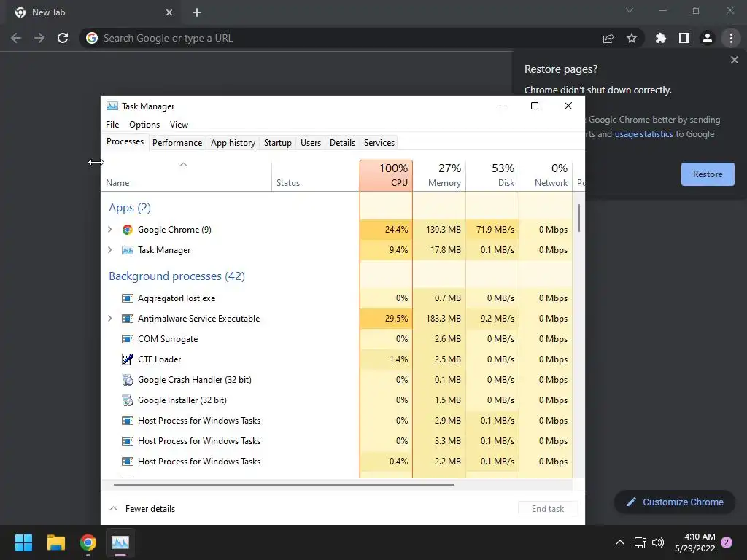Open the Chrome profile avatar icon
Screen dimensions: 747x560
pyautogui.click(x=708, y=38)
